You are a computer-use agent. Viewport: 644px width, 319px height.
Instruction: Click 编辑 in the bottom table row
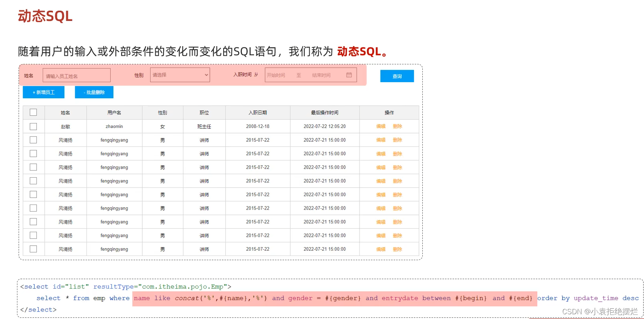pos(381,249)
